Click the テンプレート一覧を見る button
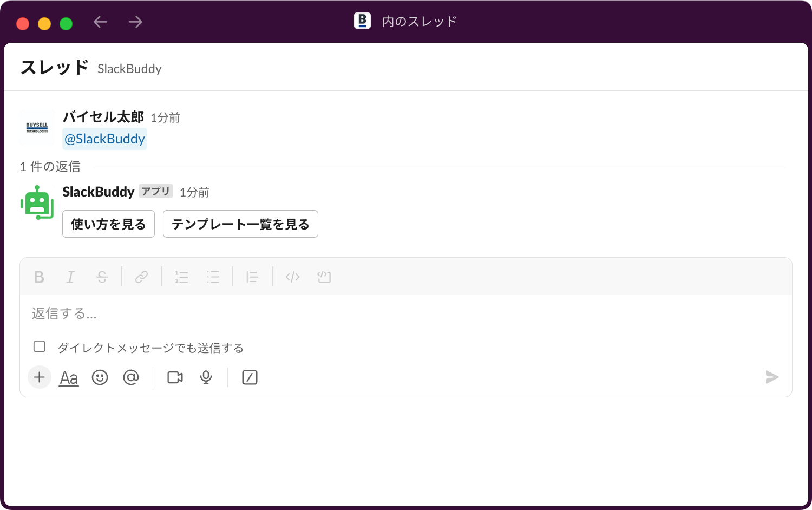The width and height of the screenshot is (812, 510). [240, 224]
